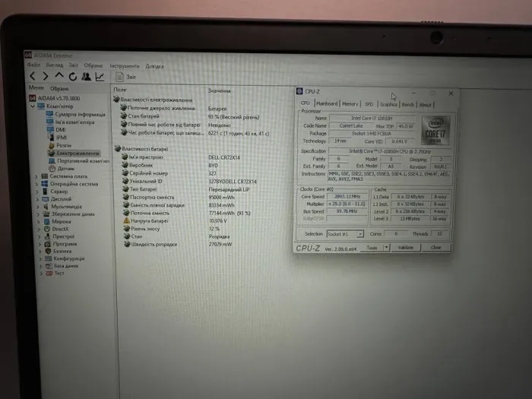Collapse the Комп'ютер tree node

click(33, 106)
